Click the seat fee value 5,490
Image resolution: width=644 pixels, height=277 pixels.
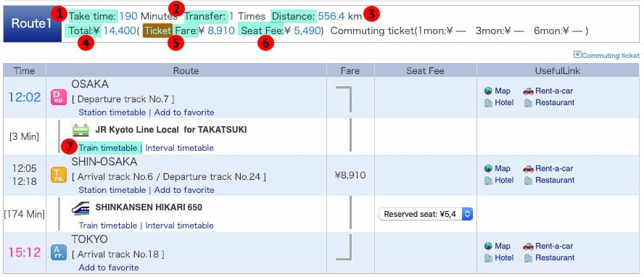tap(307, 30)
